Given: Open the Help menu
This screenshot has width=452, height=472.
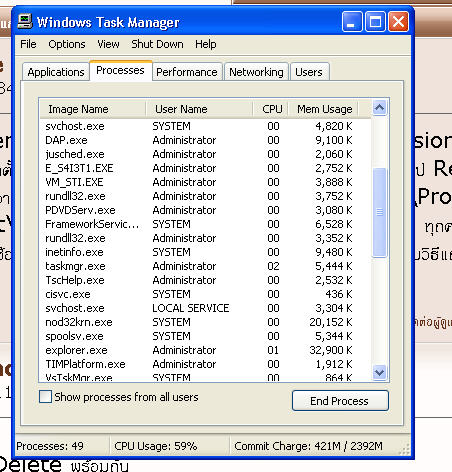Looking at the screenshot, I should [x=206, y=44].
